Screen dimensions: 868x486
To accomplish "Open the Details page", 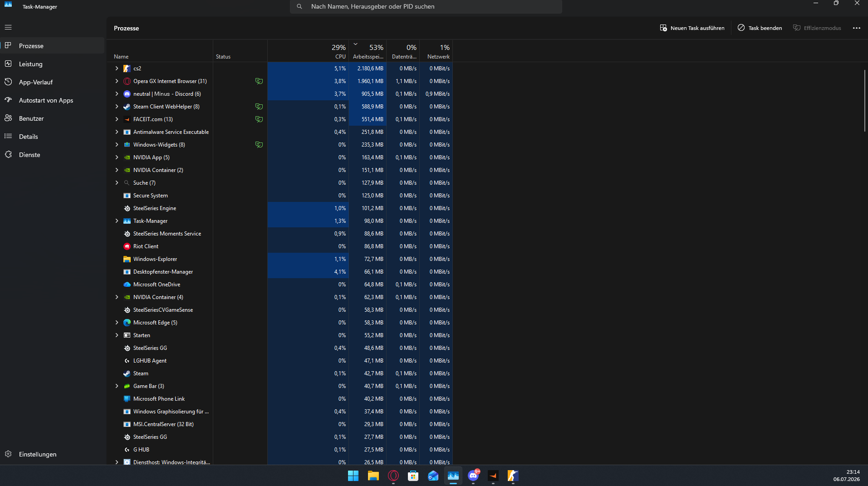I will click(53, 137).
